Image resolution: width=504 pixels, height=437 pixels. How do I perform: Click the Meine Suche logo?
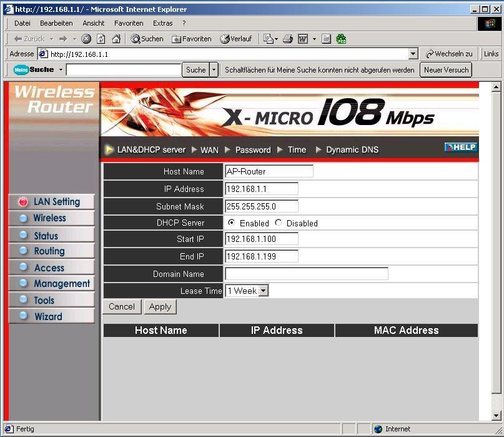click(x=34, y=69)
